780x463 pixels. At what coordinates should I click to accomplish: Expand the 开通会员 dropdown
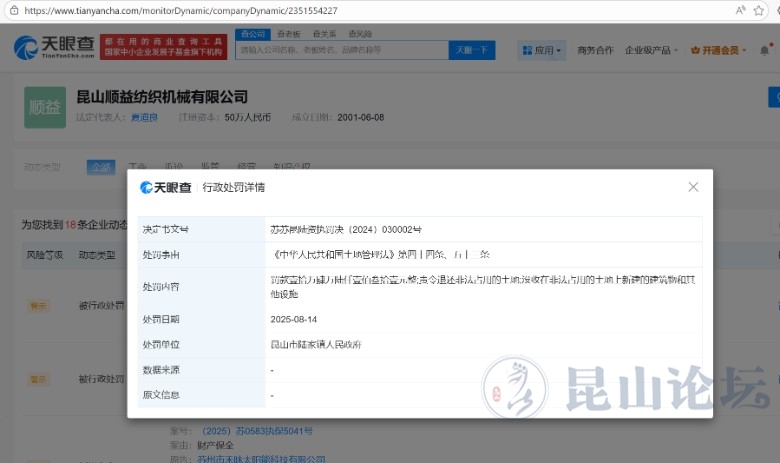tap(716, 50)
